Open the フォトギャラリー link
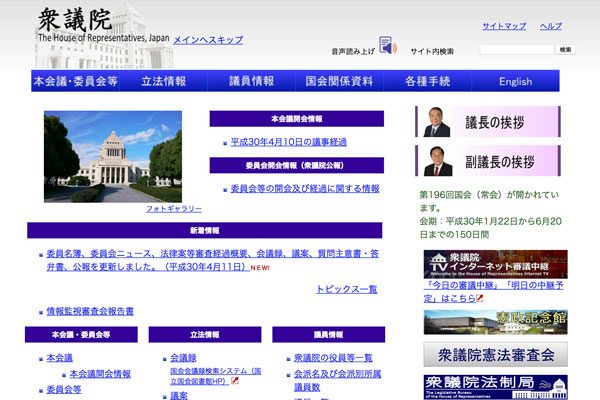The width and height of the screenshot is (600, 400). click(x=174, y=209)
